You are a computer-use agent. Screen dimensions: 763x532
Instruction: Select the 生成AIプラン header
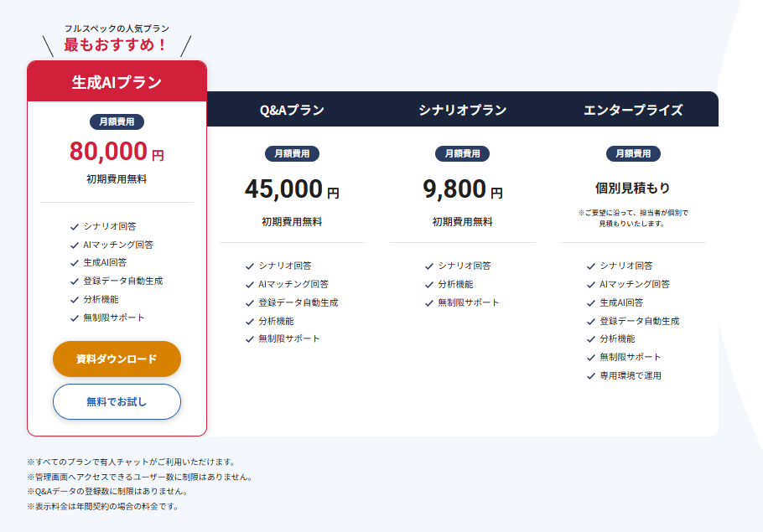pos(117,82)
